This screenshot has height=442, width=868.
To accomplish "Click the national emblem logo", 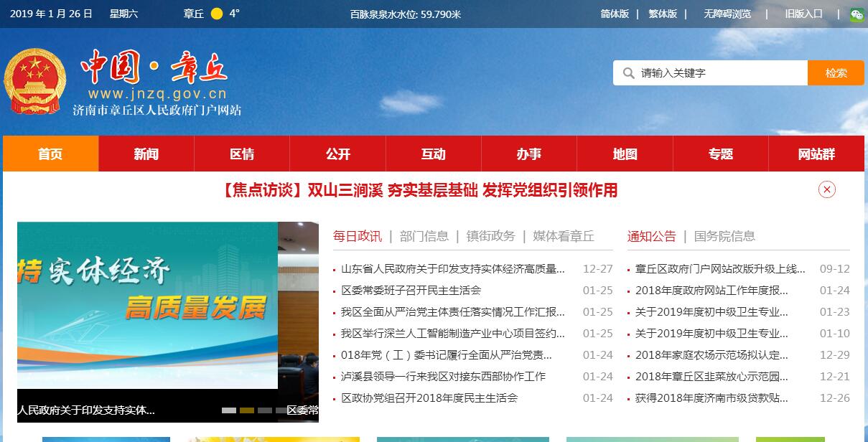I will click(34, 82).
